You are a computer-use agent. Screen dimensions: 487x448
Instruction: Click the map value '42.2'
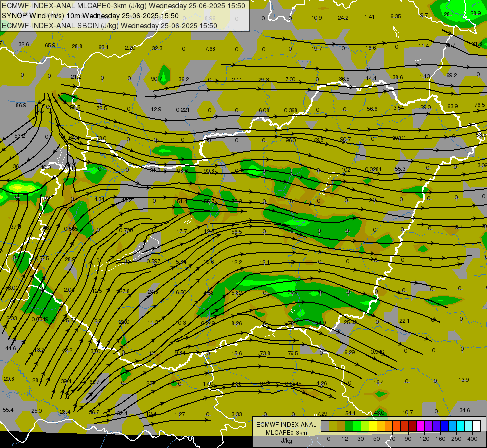[x=67, y=350]
